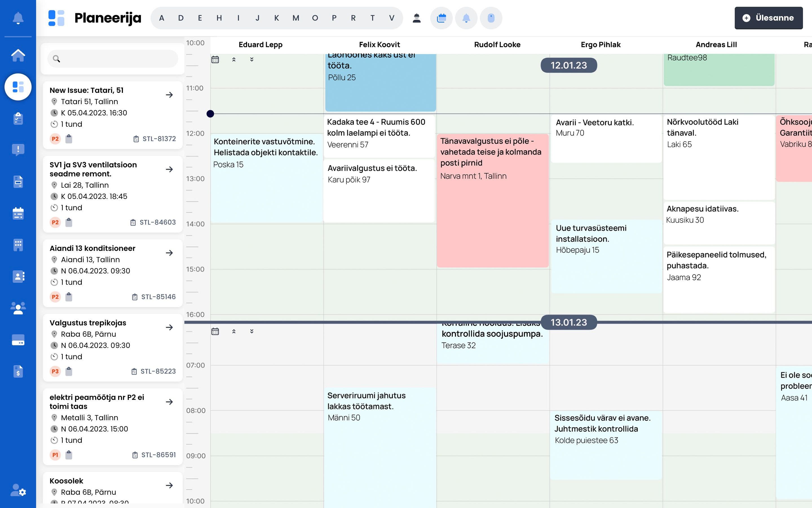Click clipboard icon on STL-84603 card
This screenshot has height=508, width=812.
(x=69, y=222)
